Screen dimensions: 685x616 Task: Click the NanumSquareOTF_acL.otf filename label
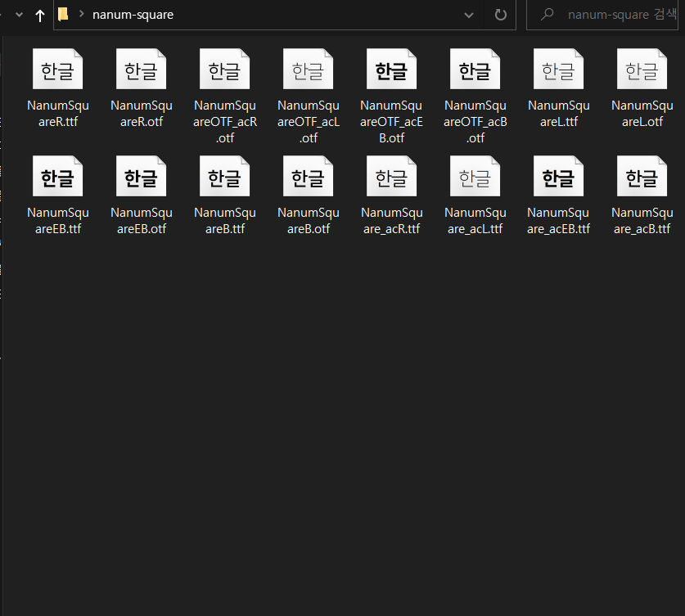pyautogui.click(x=308, y=122)
